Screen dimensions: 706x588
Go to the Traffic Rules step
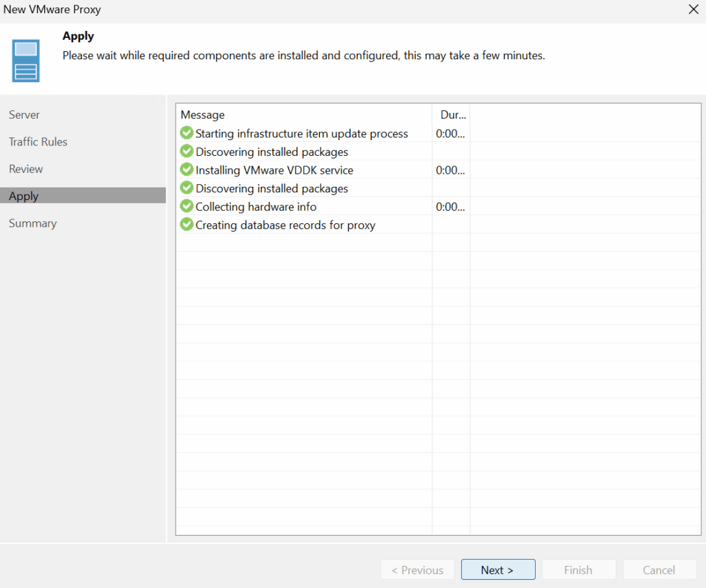(x=39, y=142)
